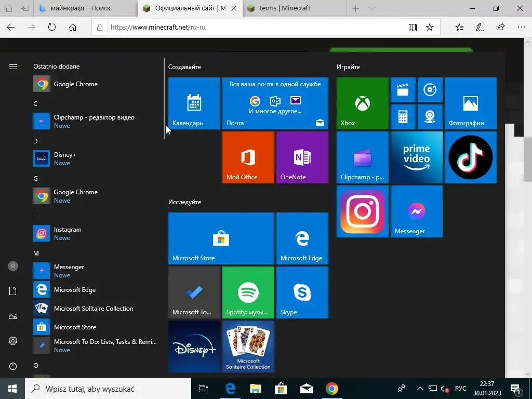The image size is (532, 399).
Task: Open Messenger in the app list
Action: 96,271
